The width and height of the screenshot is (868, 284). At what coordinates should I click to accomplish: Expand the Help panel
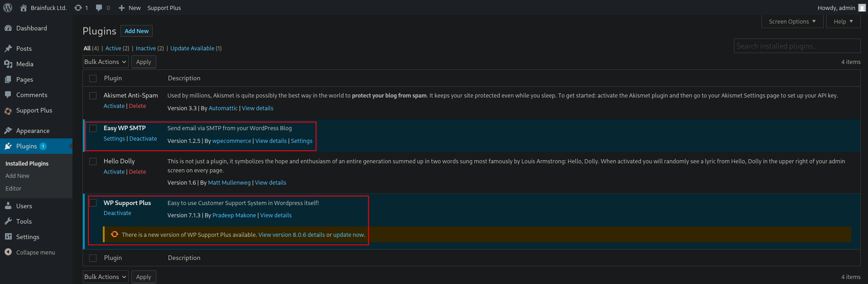[x=843, y=21]
